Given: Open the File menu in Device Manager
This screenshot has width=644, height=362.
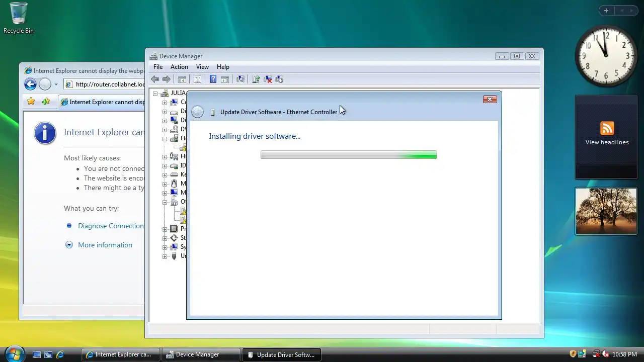Looking at the screenshot, I should point(158,67).
